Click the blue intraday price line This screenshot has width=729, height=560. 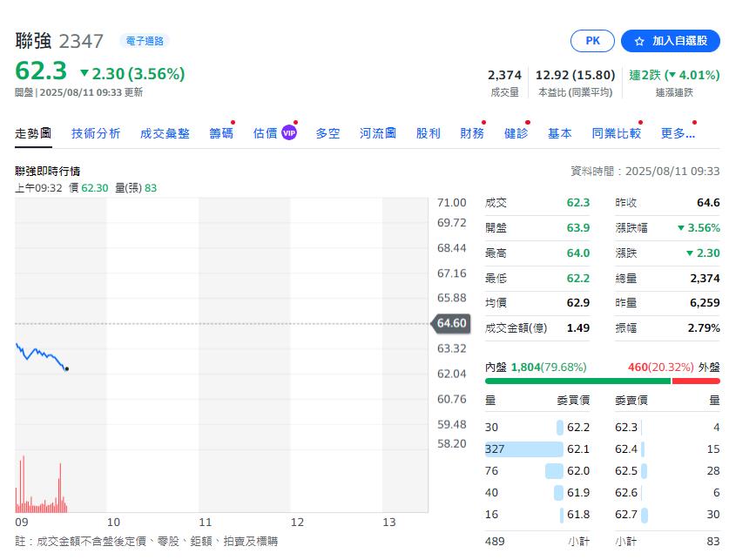pyautogui.click(x=41, y=355)
